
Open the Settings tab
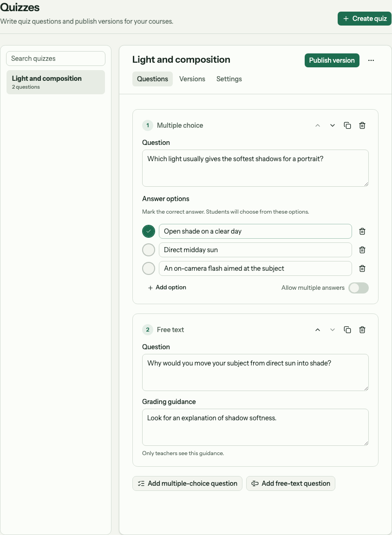(229, 79)
